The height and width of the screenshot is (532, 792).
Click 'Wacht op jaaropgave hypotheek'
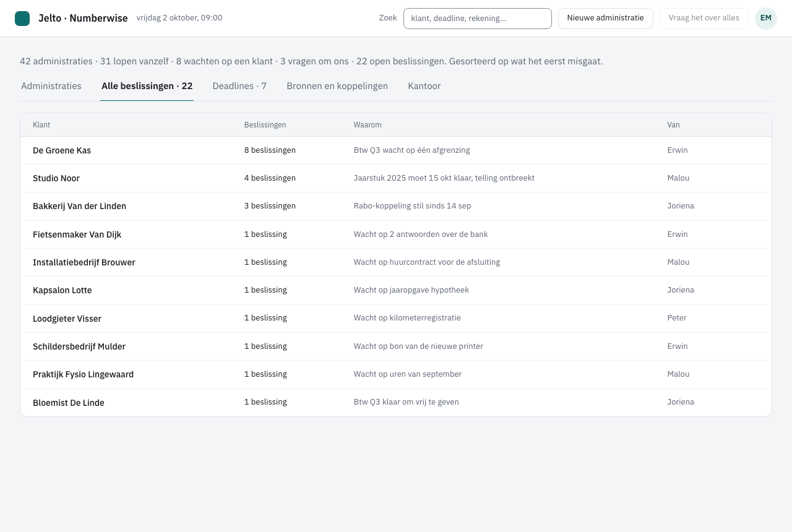pyautogui.click(x=411, y=290)
